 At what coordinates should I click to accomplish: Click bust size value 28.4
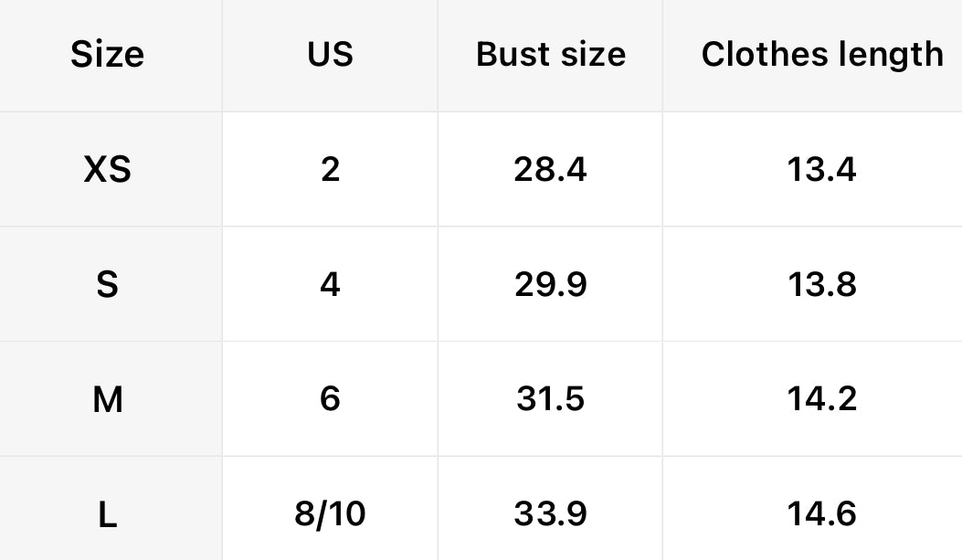pyautogui.click(x=551, y=170)
